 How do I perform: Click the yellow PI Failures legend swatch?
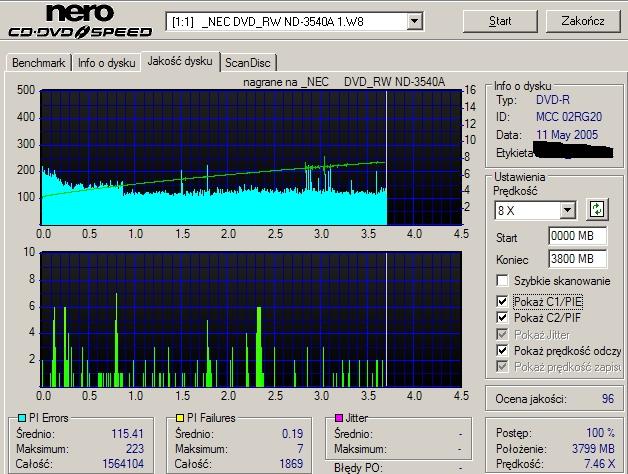click(x=180, y=418)
